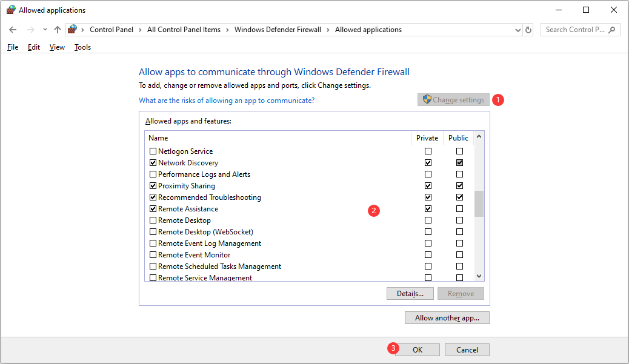The image size is (629, 364).
Task: Check Remote Event Log Management name checkbox
Action: pyautogui.click(x=153, y=243)
